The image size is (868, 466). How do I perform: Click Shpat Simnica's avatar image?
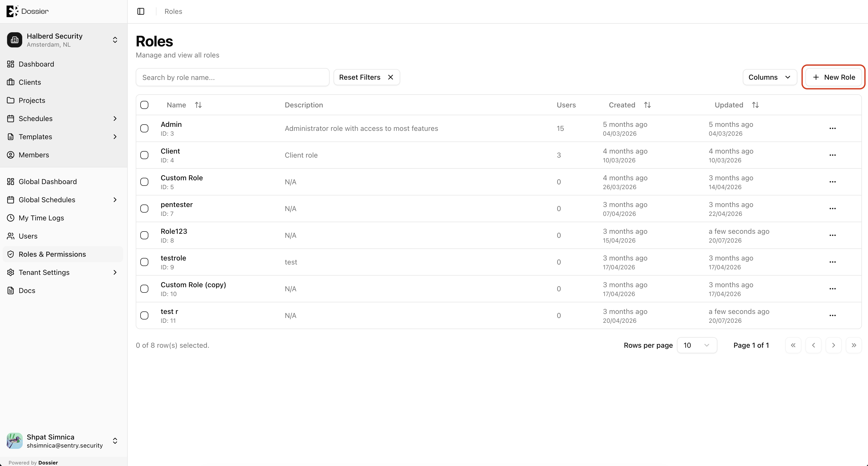click(x=14, y=441)
